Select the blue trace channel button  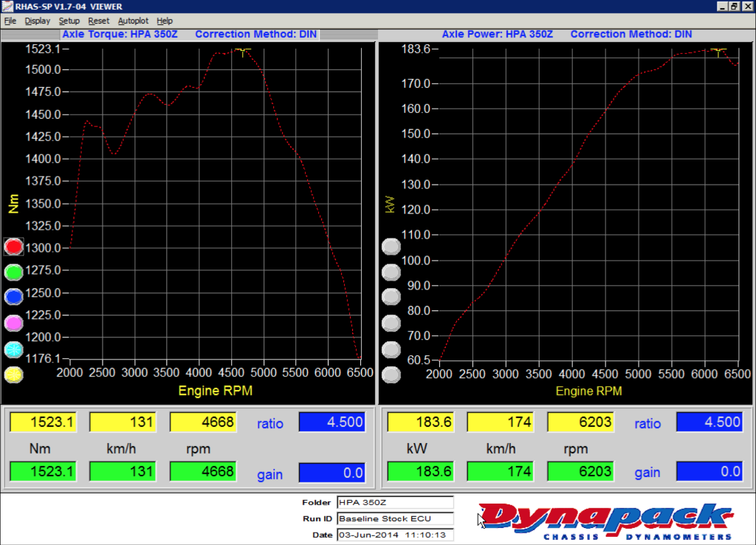coord(13,296)
